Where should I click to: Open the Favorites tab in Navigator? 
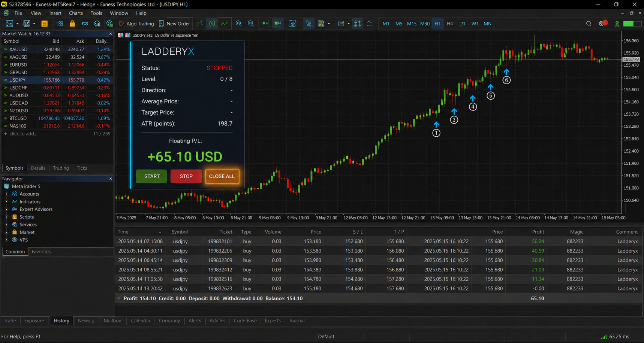pos(41,252)
